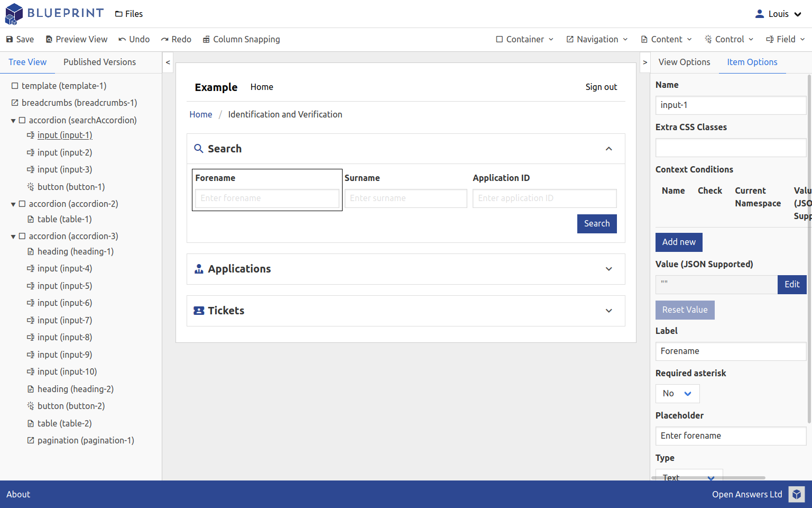The image size is (812, 508).
Task: Click the people icon beside Tickets
Action: 199,311
